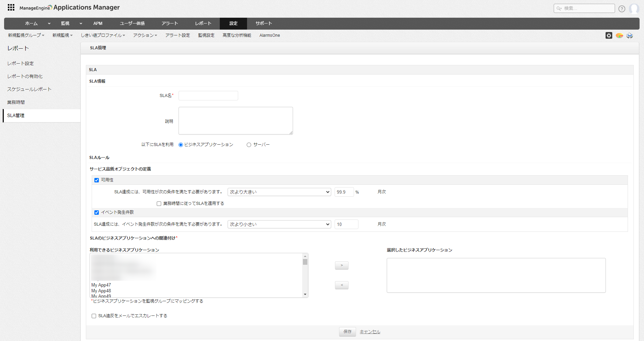Click the キャンセル link
Screen dimensions: 644x341
point(370,332)
